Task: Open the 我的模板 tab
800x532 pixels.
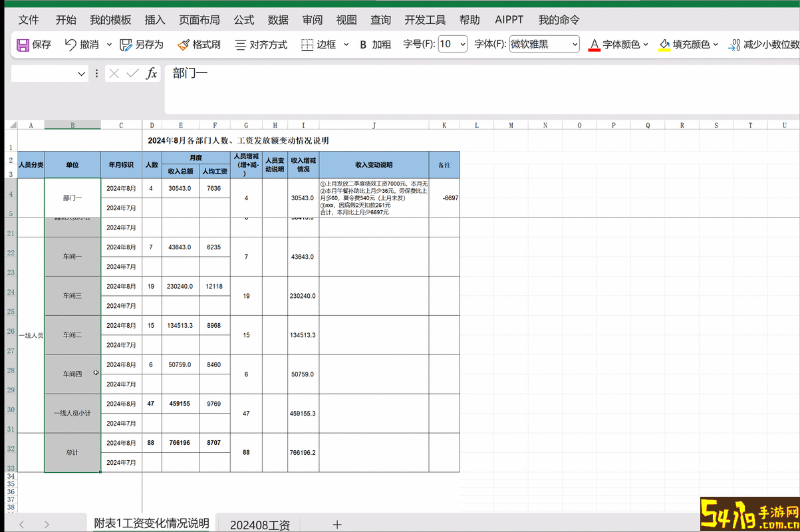Action: pos(110,20)
